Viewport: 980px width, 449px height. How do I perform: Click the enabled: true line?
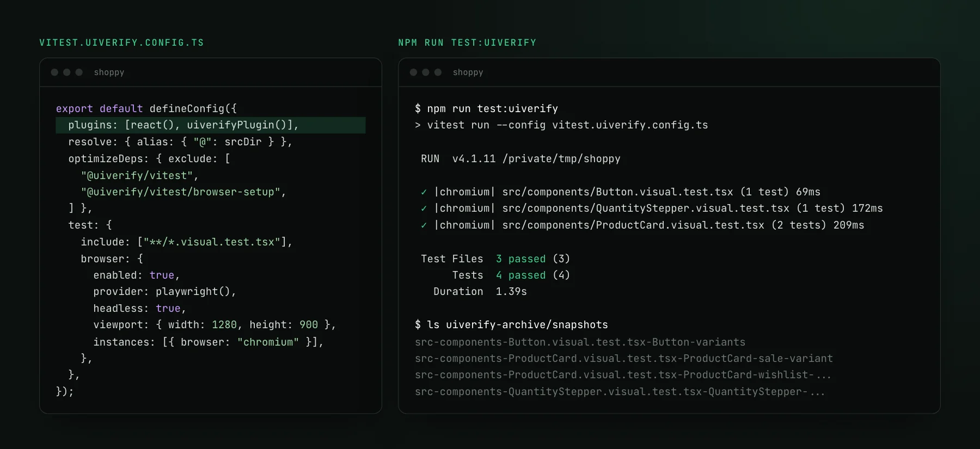click(x=137, y=275)
